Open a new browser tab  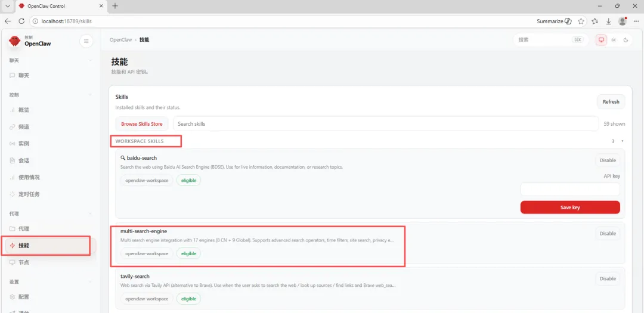point(115,6)
